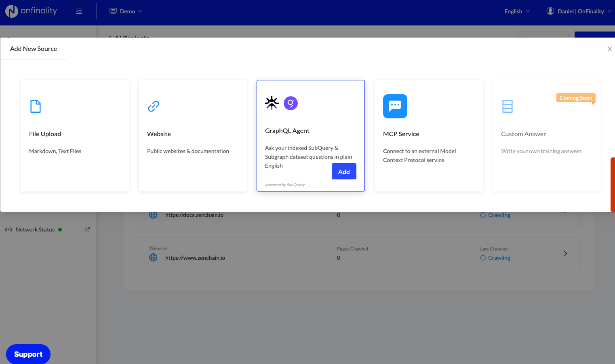
Task: Click the MCP Service chat icon
Action: click(395, 106)
